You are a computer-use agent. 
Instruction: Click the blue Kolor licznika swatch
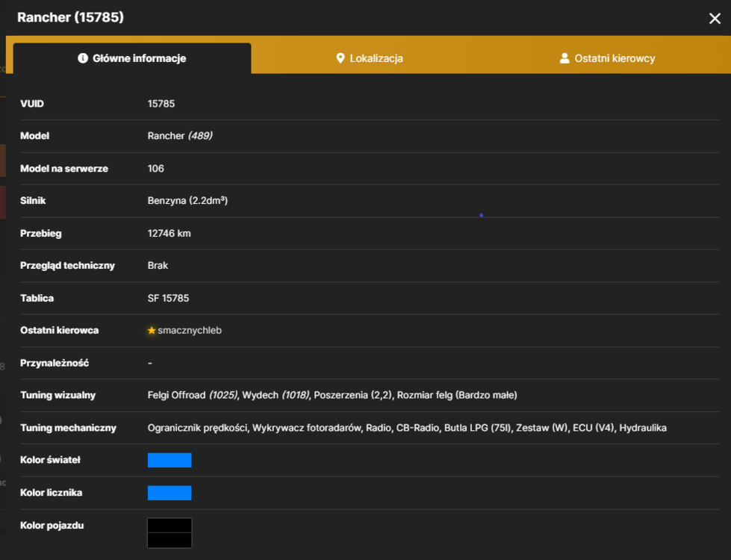tap(169, 493)
